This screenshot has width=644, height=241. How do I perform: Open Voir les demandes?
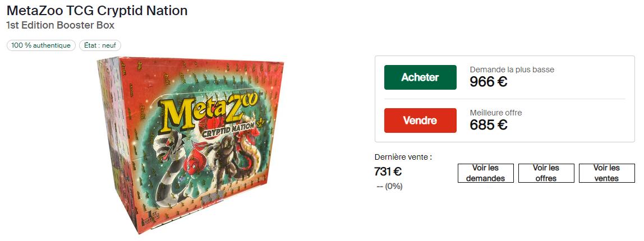485,173
